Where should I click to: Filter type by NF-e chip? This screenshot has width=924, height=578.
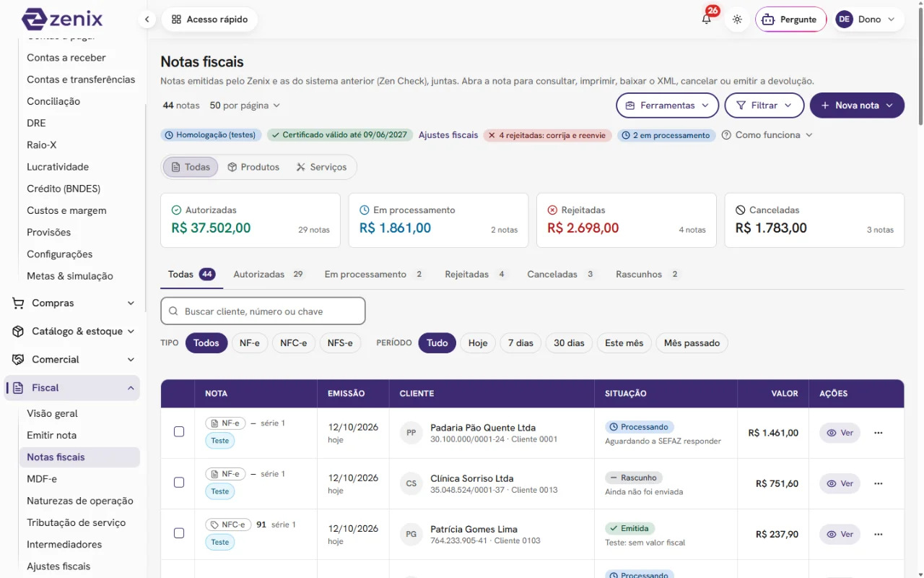click(250, 343)
